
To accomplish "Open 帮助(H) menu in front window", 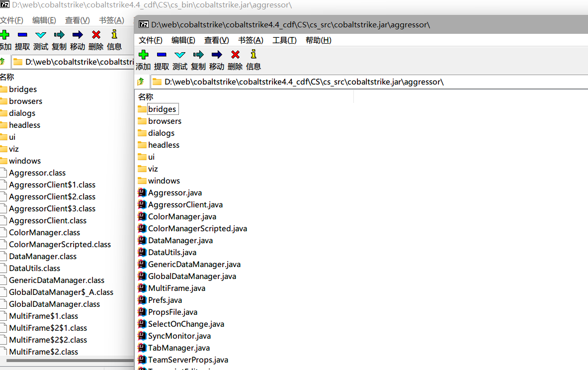I will point(319,40).
